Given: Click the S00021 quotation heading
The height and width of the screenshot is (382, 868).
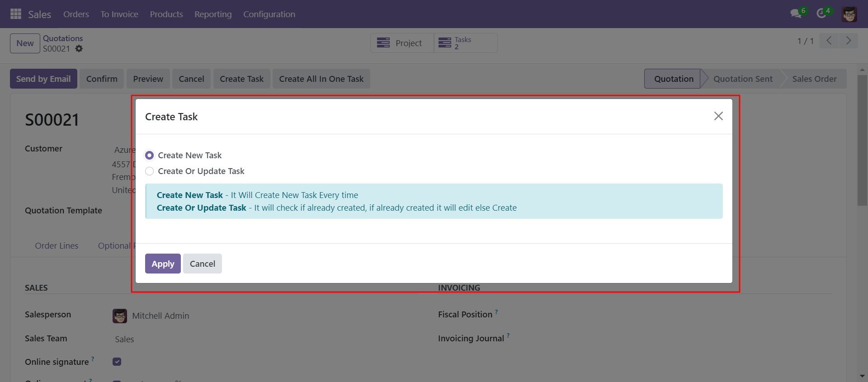Looking at the screenshot, I should tap(52, 120).
